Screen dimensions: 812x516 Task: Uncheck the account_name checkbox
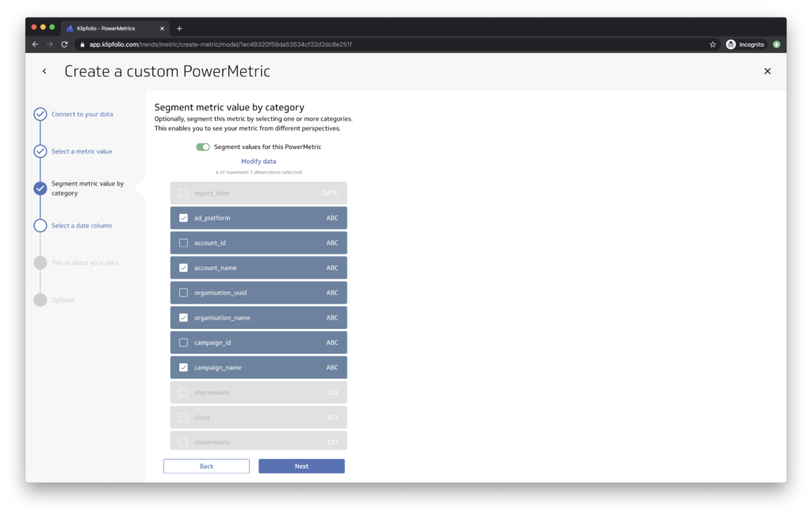[183, 268]
